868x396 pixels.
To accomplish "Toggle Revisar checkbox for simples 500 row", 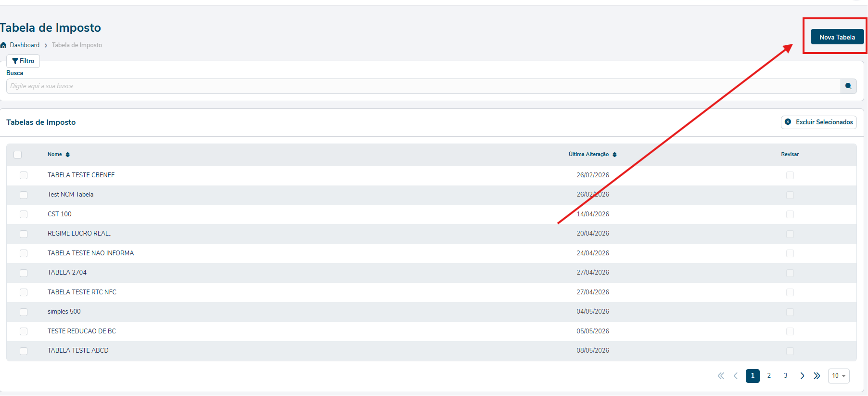I will click(x=790, y=312).
